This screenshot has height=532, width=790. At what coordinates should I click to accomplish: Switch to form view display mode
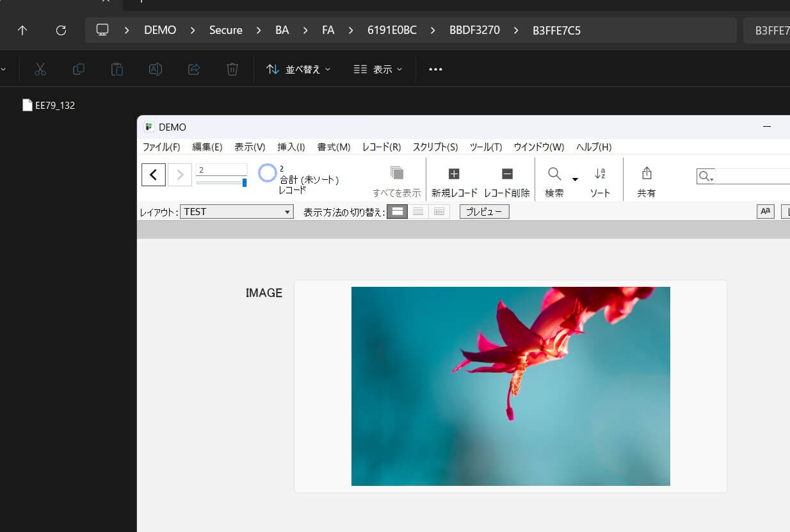pyautogui.click(x=397, y=211)
